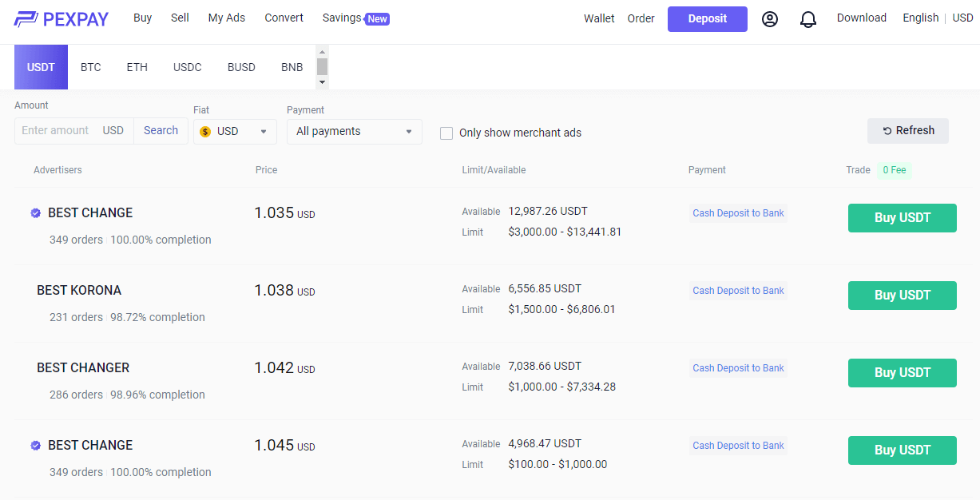The height and width of the screenshot is (500, 980).
Task: Switch to the BTC tab
Action: click(91, 67)
